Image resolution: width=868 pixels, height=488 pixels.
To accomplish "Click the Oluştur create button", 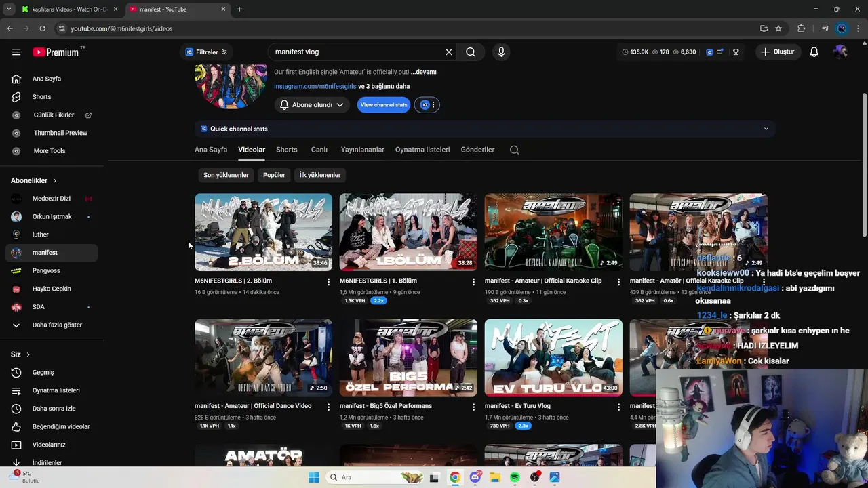I will pos(778,52).
